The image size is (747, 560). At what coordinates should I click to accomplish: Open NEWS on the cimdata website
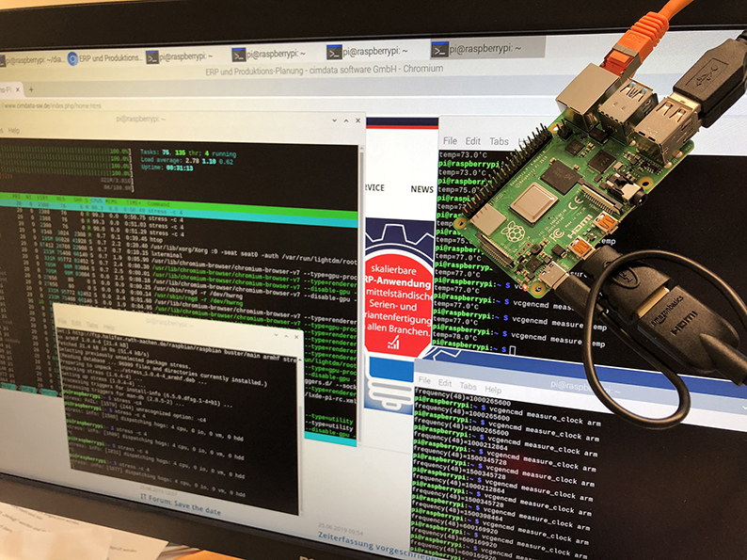pyautogui.click(x=421, y=189)
